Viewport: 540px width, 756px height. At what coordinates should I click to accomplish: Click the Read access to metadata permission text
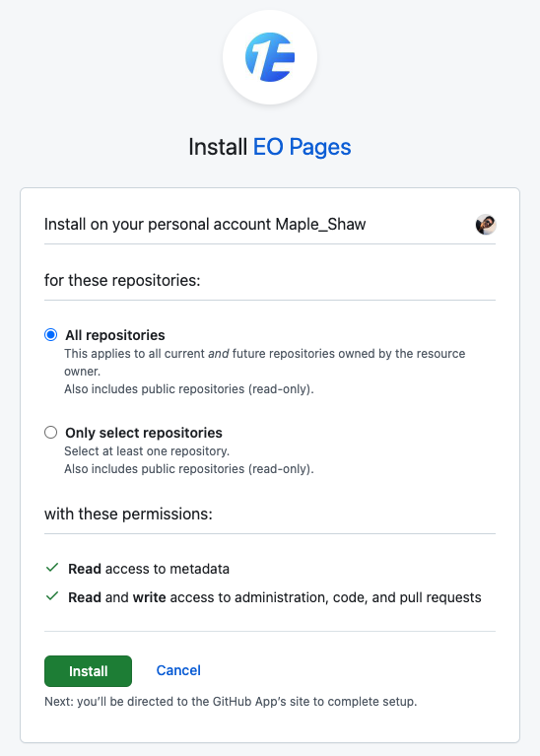coord(149,569)
